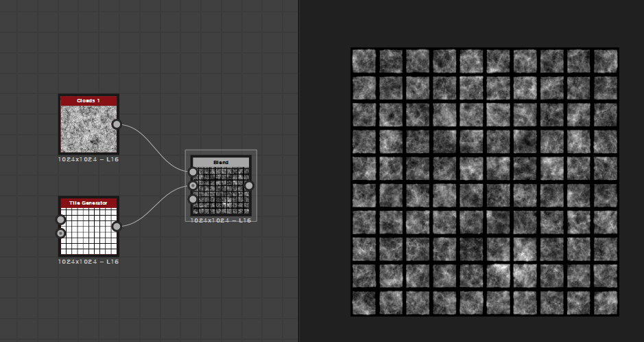This screenshot has height=342, width=644.
Task: Click the Clouds 1 title bar
Action: 88,101
